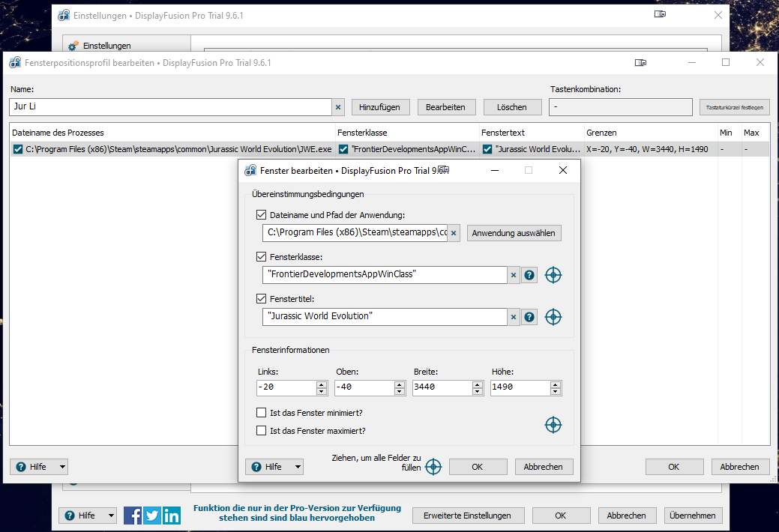Select Einstellungen item in settings sidebar
The width and height of the screenshot is (779, 532).
[x=127, y=46]
